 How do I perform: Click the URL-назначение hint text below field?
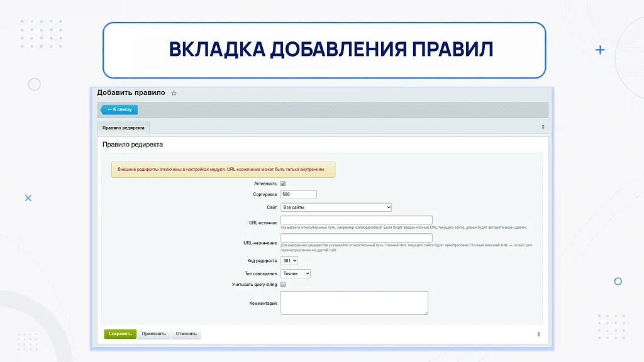pos(406,248)
